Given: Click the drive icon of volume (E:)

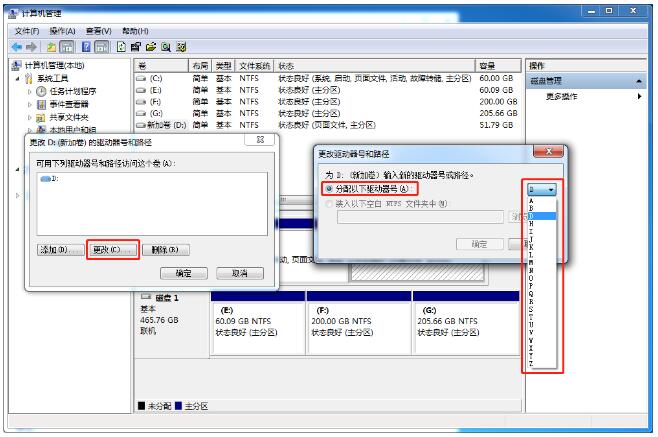Looking at the screenshot, I should coord(141,90).
